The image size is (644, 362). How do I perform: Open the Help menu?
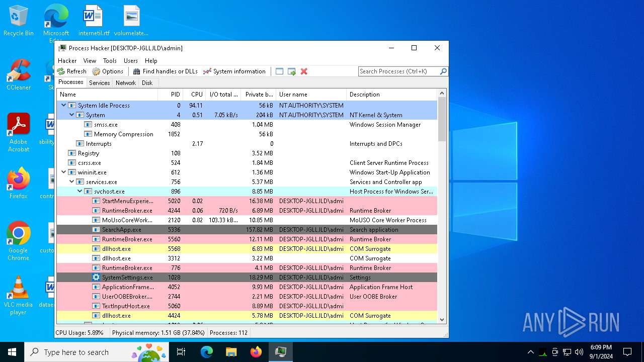[151, 60]
